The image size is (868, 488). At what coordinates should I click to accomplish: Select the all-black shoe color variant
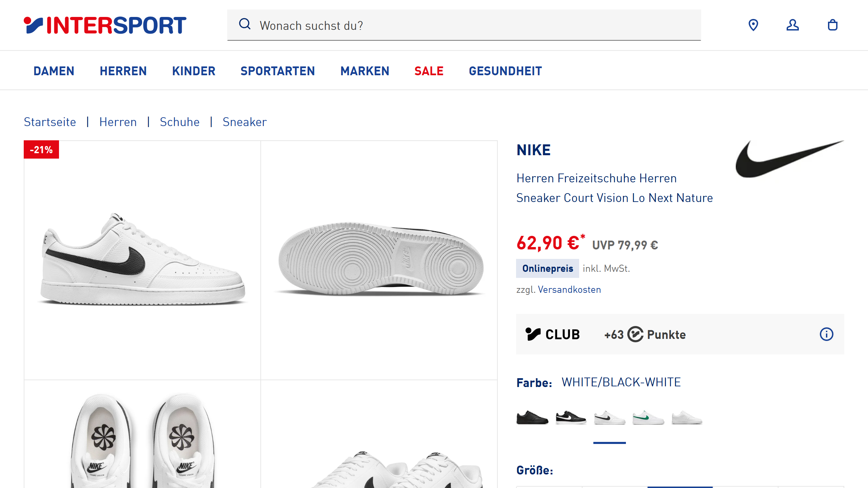[x=532, y=418]
